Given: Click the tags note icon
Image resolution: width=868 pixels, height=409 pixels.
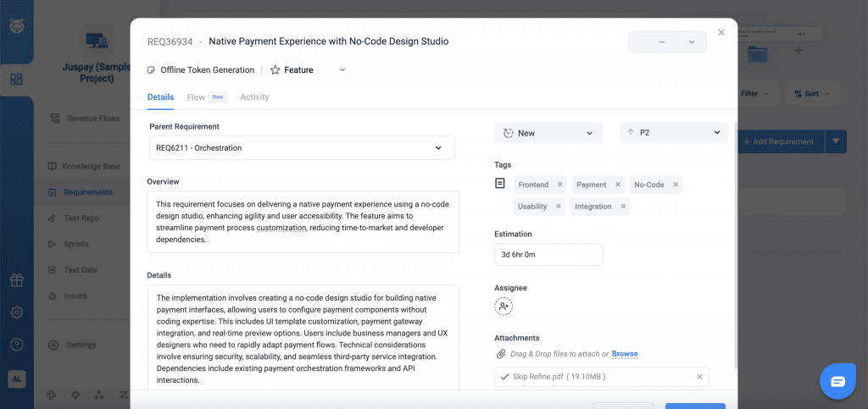Looking at the screenshot, I should [x=500, y=184].
